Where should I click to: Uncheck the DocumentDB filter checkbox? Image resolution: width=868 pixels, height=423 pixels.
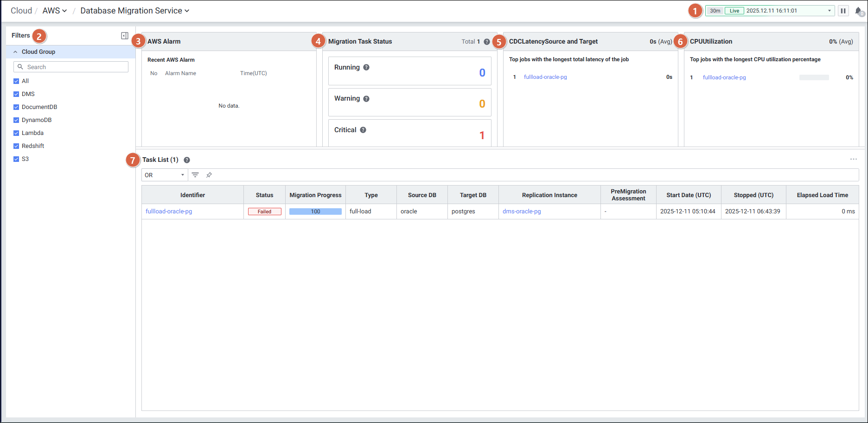[16, 107]
